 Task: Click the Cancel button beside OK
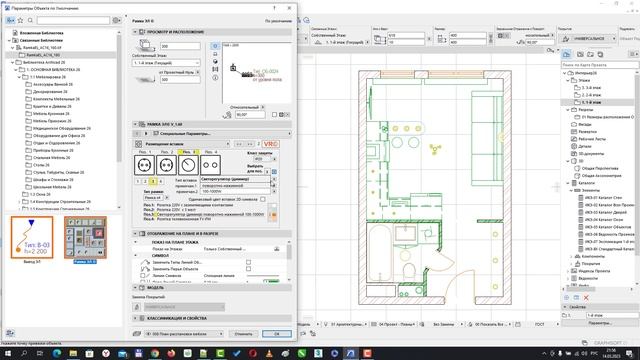[244, 334]
